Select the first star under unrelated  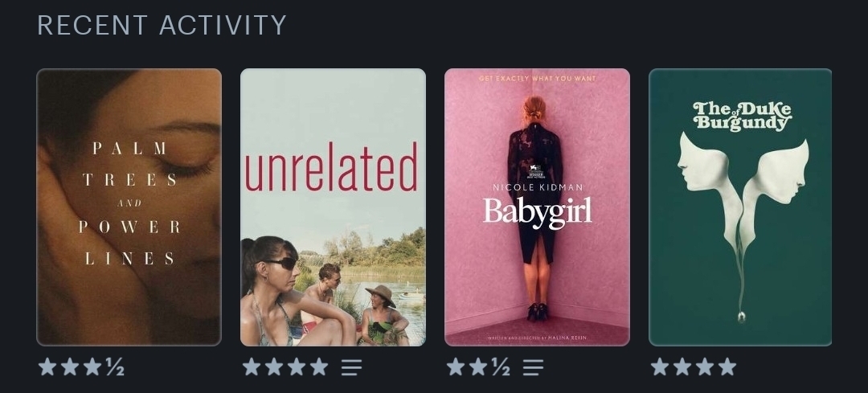(x=252, y=366)
